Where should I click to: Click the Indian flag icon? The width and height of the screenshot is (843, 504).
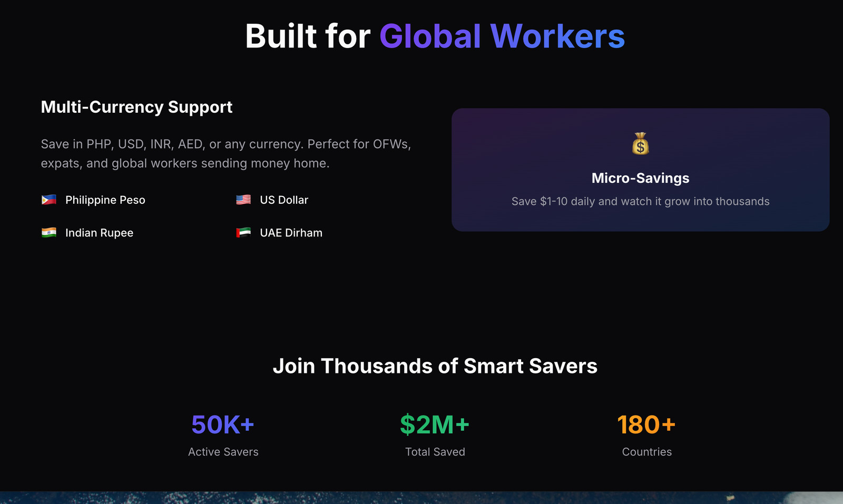click(x=49, y=233)
